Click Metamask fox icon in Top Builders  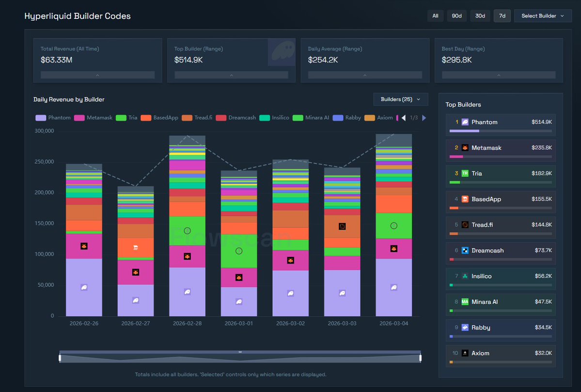(x=465, y=148)
